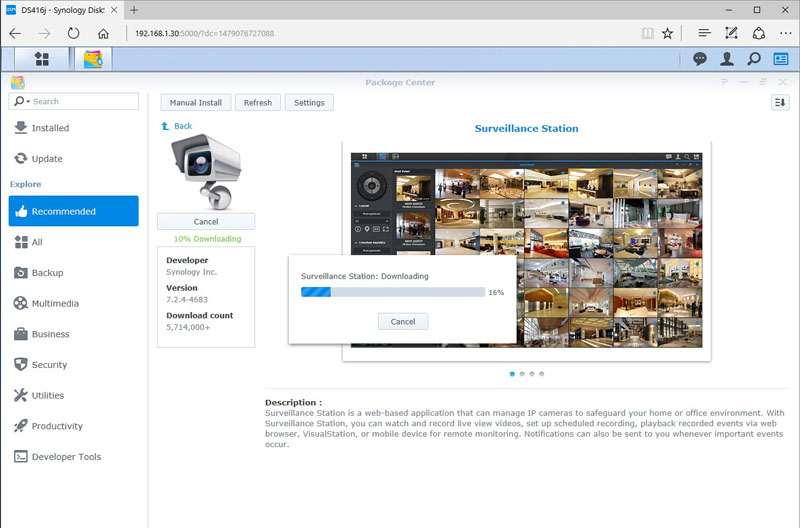Expand the search options dropdown arrow
Screen dimensions: 800x528
pos(28,102)
